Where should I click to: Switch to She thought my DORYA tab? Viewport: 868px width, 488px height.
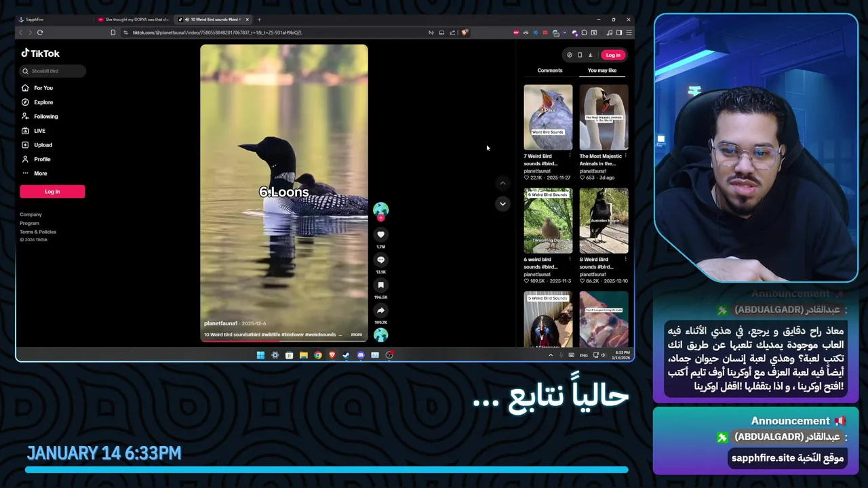click(133, 20)
